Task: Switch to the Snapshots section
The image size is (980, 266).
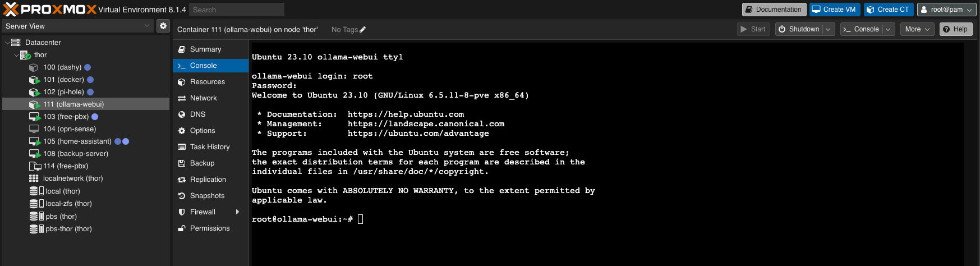Action: tap(207, 196)
